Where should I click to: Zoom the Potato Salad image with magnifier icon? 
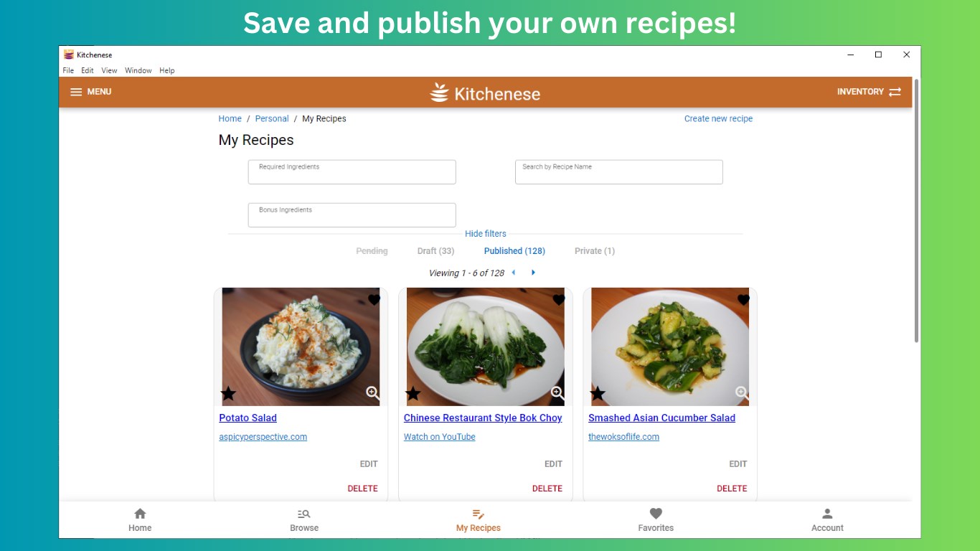(373, 392)
